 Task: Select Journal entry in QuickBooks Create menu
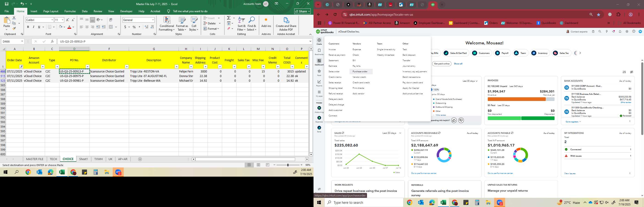(409, 66)
